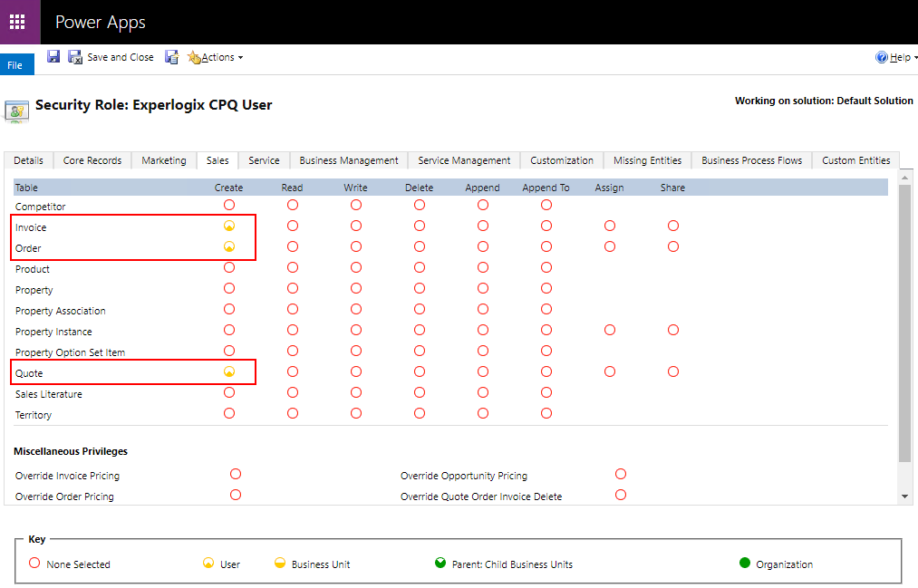Viewport: 918px width, 588px height.
Task: Click the Create column header
Action: 229,188
